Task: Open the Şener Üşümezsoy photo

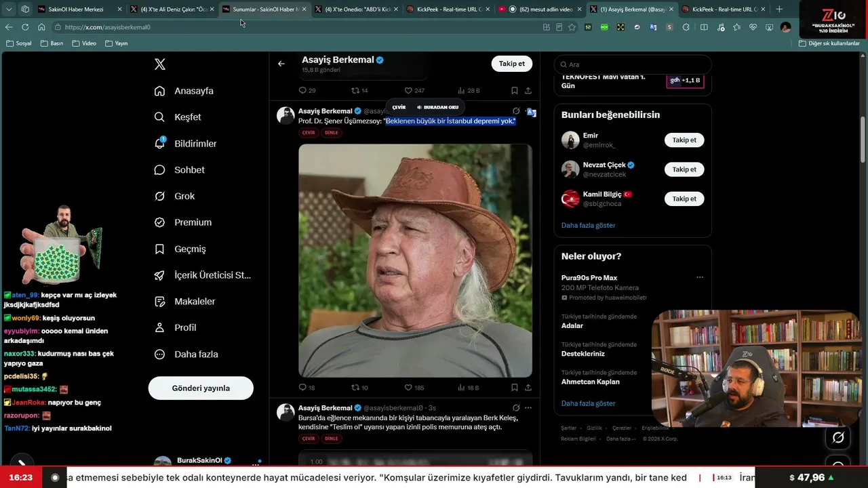Action: 415,260
